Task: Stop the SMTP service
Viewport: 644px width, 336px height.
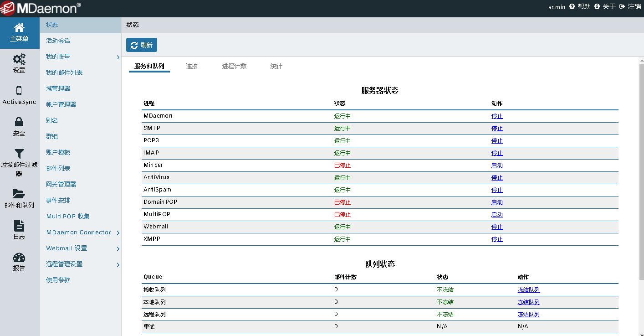Action: pos(497,129)
